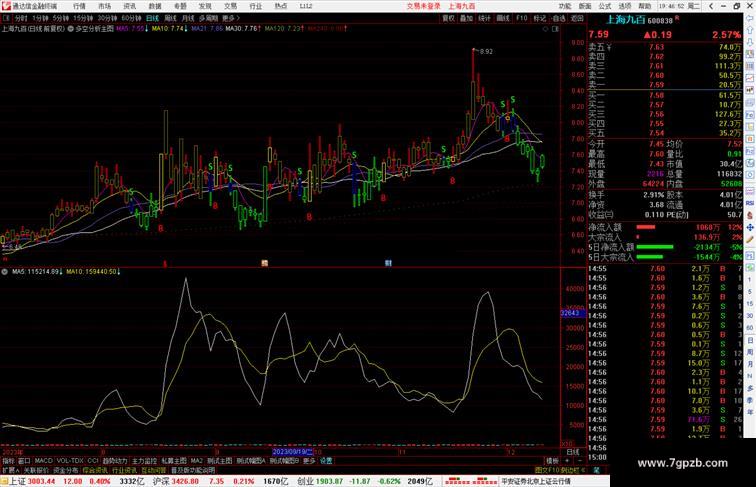756x487 pixels.
Task: Click the RSI indicator sidebar icon
Action: click(750, 203)
